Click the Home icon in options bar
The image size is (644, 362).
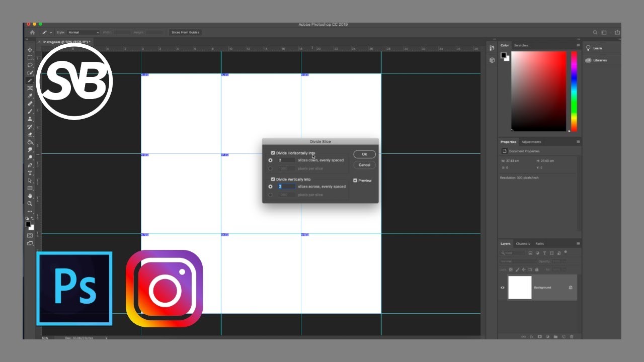pos(32,32)
